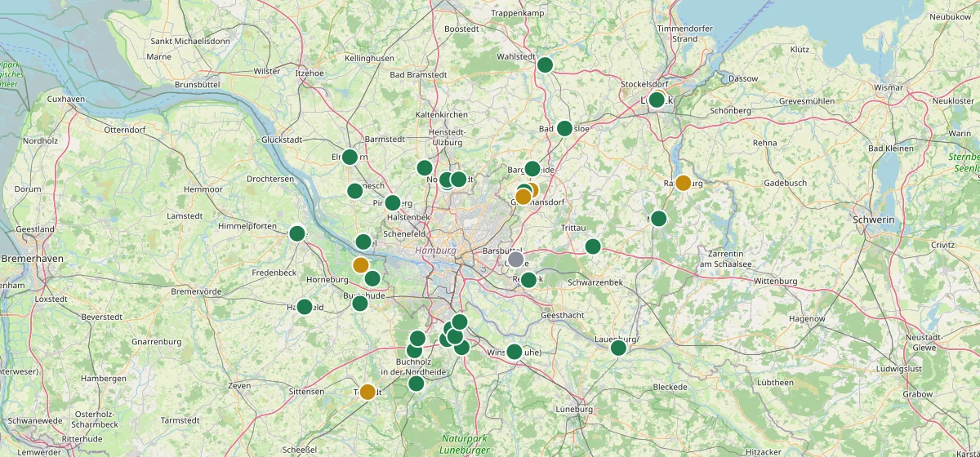Click the Bremervörde label
The height and width of the screenshot is (457, 980).
point(196,291)
